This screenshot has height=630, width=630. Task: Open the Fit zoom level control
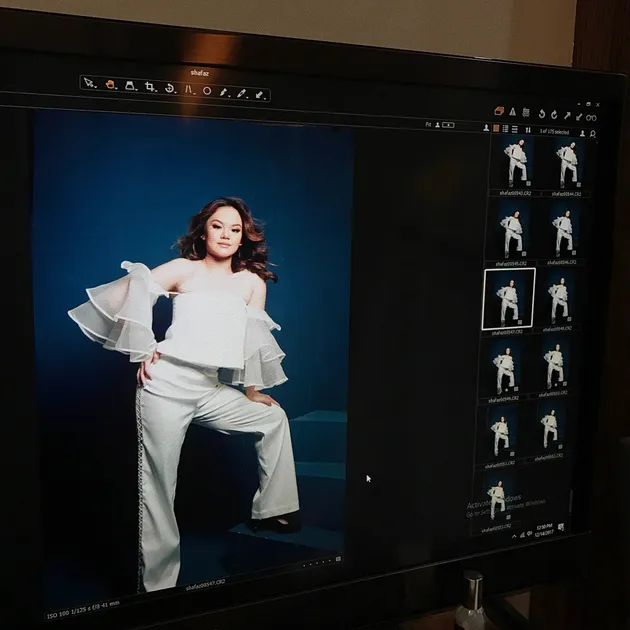(429, 125)
